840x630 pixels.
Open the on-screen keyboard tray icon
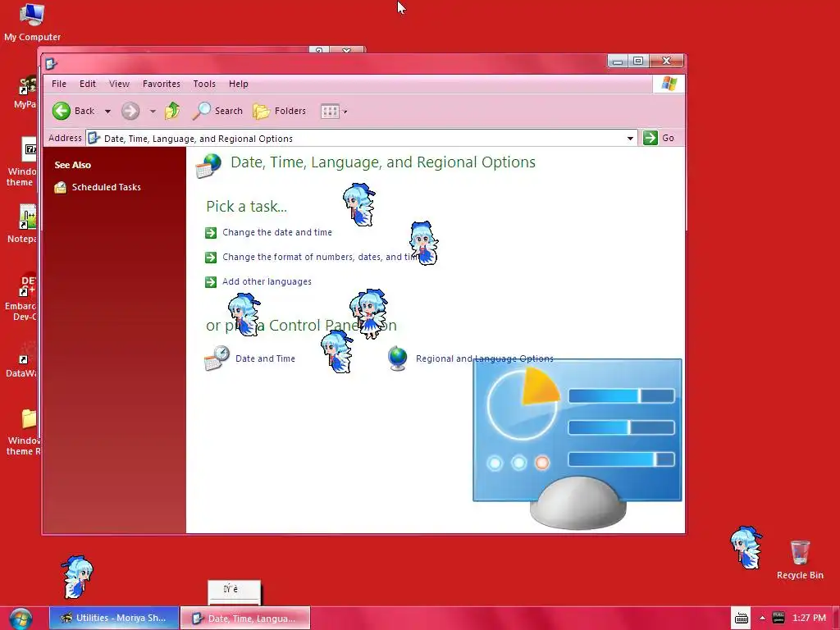point(742,619)
